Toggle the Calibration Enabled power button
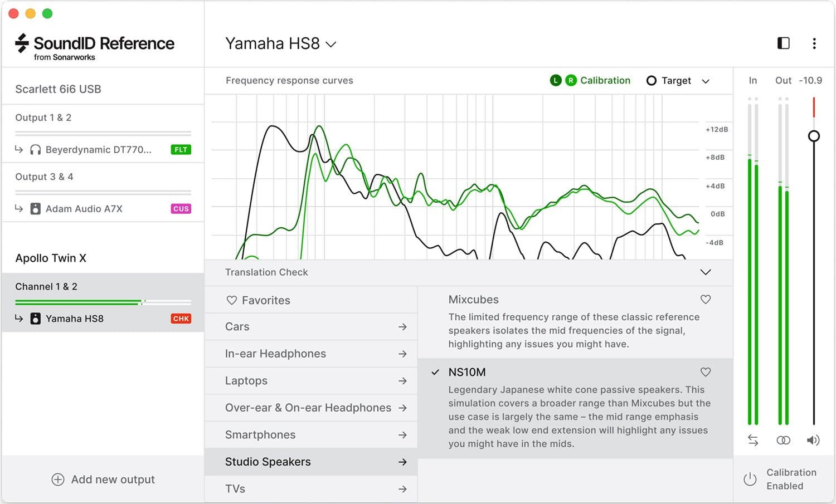The image size is (836, 504). [x=750, y=479]
